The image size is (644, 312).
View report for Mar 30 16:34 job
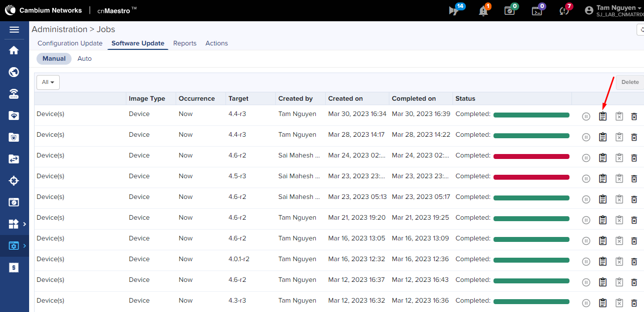click(602, 117)
